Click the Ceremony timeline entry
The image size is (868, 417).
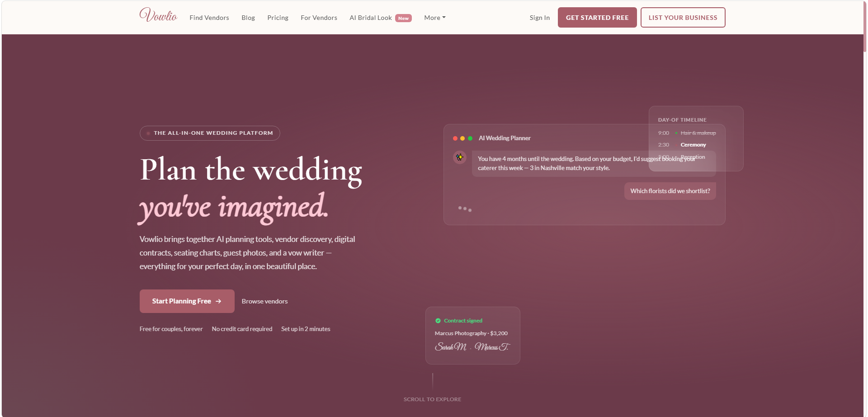point(693,145)
